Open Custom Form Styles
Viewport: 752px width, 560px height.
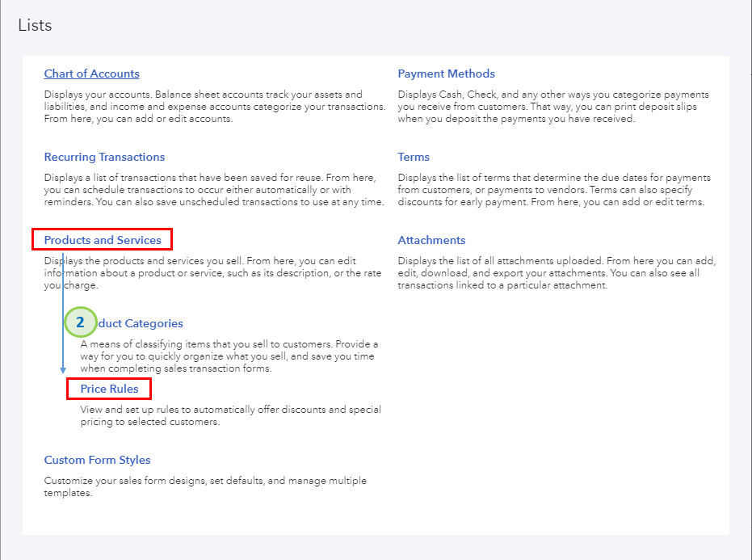[97, 460]
